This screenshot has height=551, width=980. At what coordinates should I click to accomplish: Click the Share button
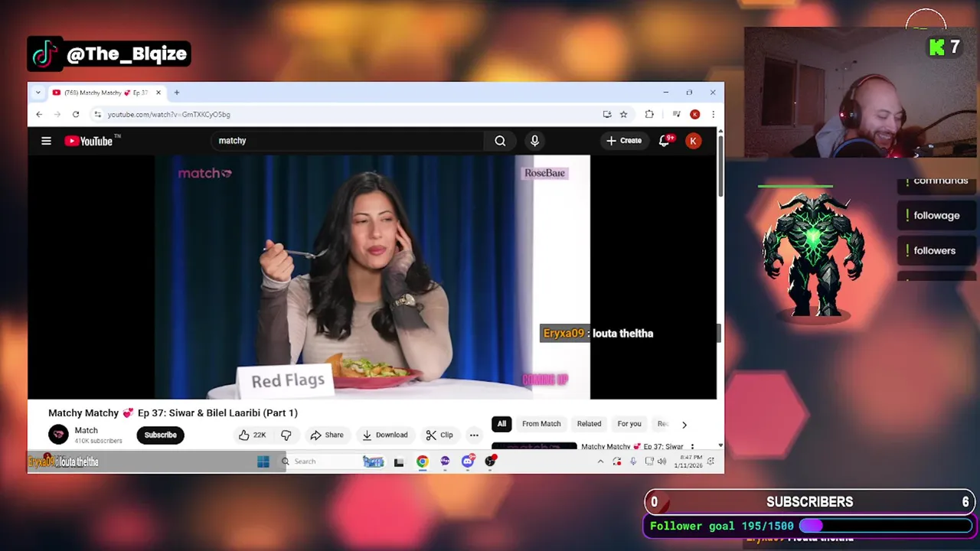tap(327, 435)
